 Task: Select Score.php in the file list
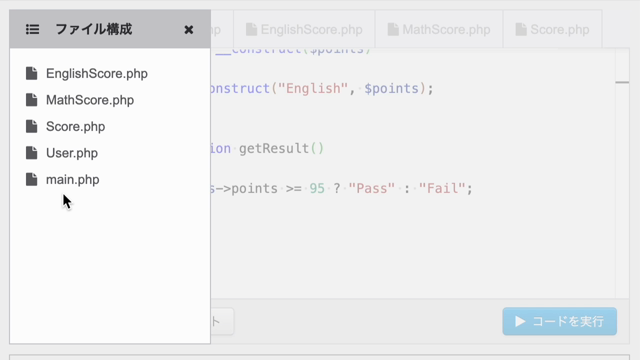76,127
